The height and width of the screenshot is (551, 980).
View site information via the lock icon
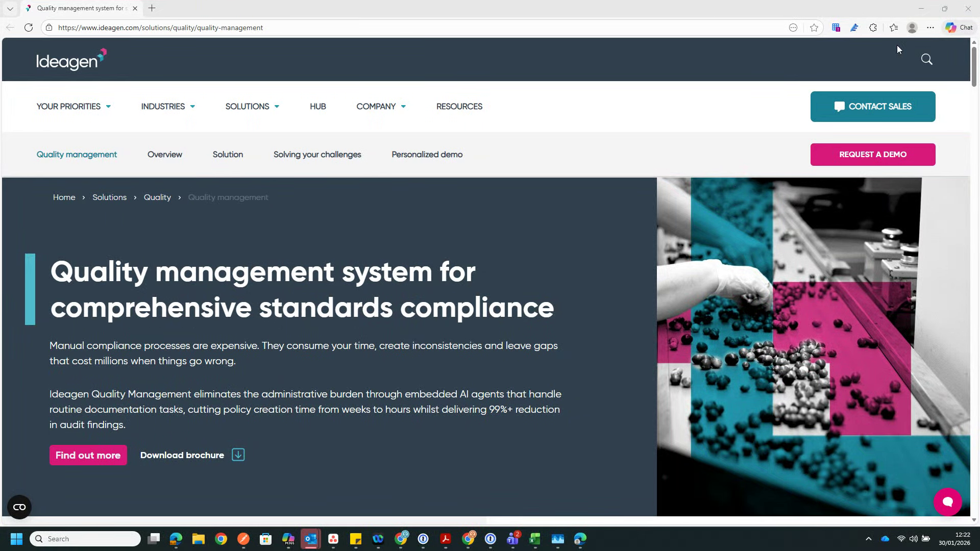[x=49, y=28]
